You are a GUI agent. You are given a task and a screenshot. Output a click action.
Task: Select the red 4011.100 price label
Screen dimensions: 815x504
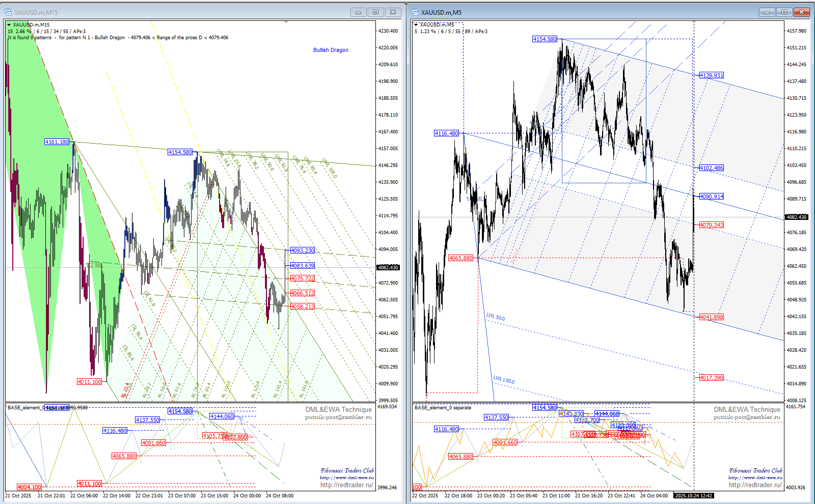(x=89, y=381)
